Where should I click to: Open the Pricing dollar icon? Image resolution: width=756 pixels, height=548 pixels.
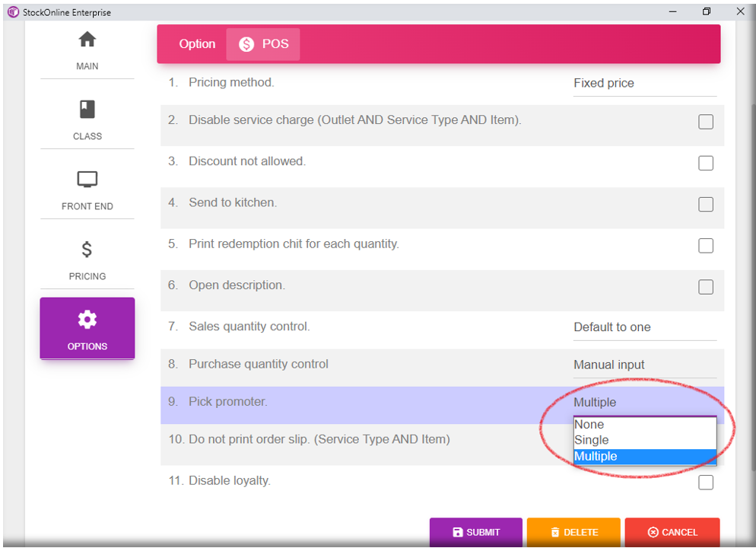click(87, 250)
